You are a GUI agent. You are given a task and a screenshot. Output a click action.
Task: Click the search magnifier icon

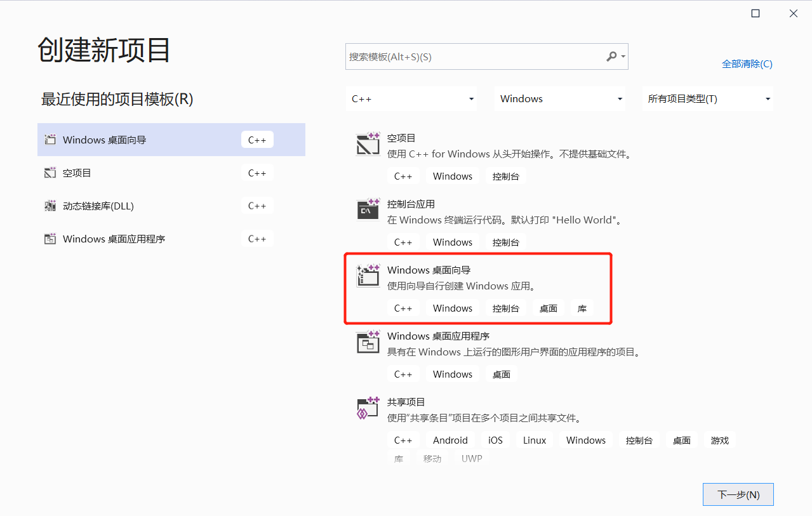(x=611, y=56)
